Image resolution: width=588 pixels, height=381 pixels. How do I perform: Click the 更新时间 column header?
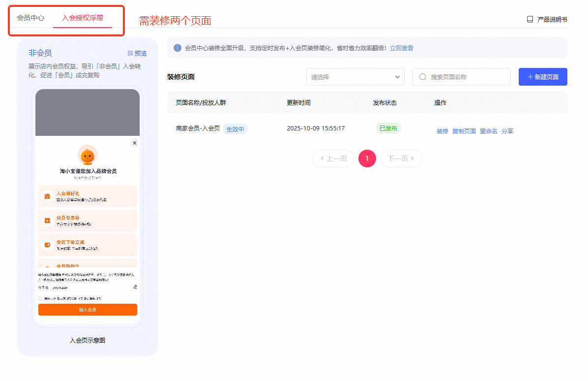pyautogui.click(x=298, y=103)
